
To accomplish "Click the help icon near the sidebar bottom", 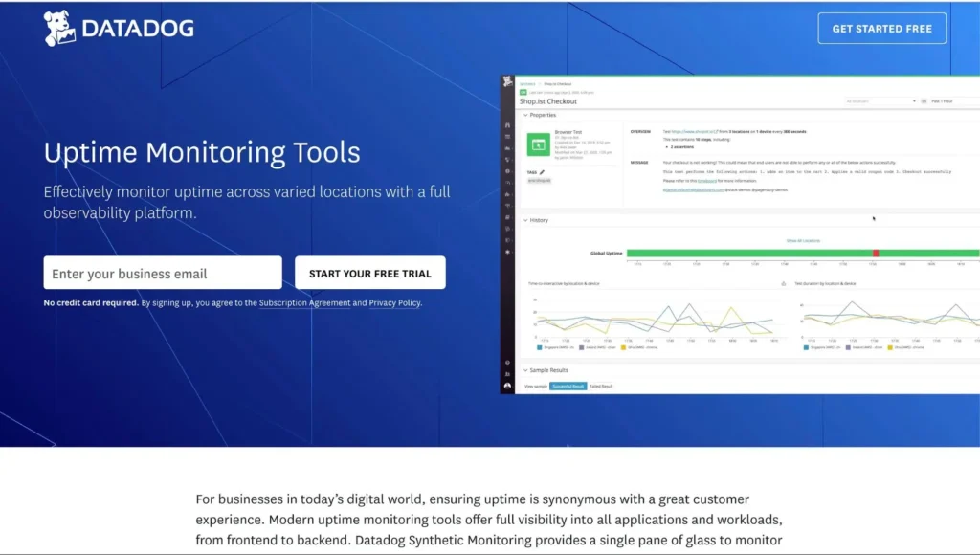I will [508, 363].
